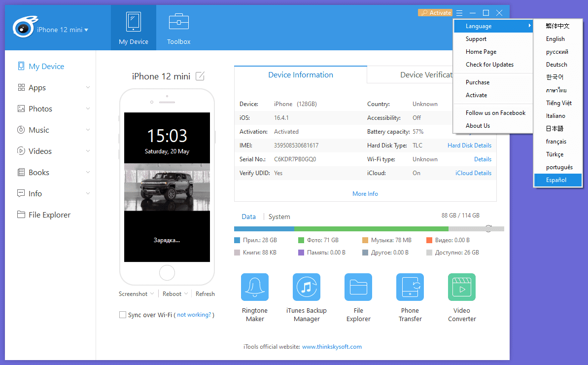This screenshot has width=588, height=365.
Task: Click the Activate key button
Action: (x=435, y=13)
